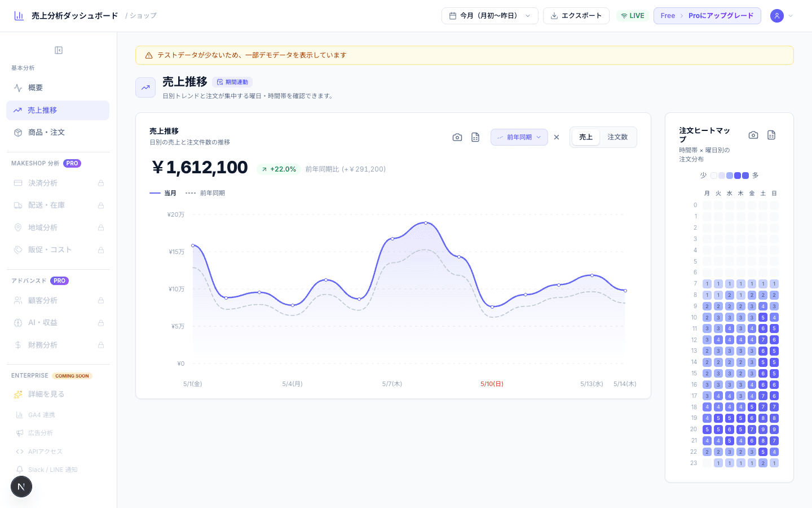This screenshot has width=812, height=508.
Task: Click lock icon beside 財務分析
Action: coord(101,345)
